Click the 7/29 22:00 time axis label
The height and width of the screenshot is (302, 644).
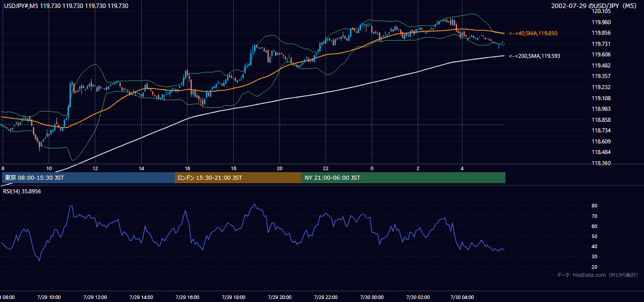pos(326,297)
